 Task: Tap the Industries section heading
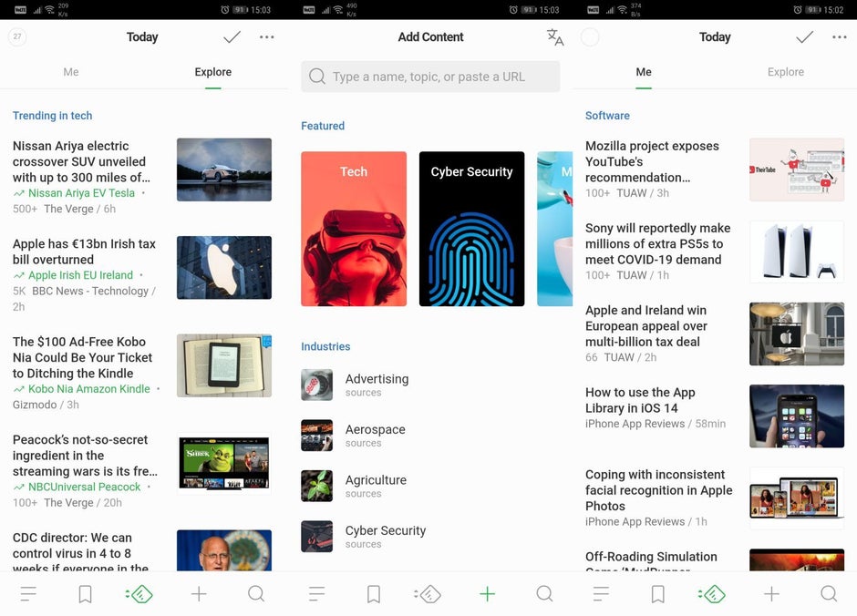[325, 346]
